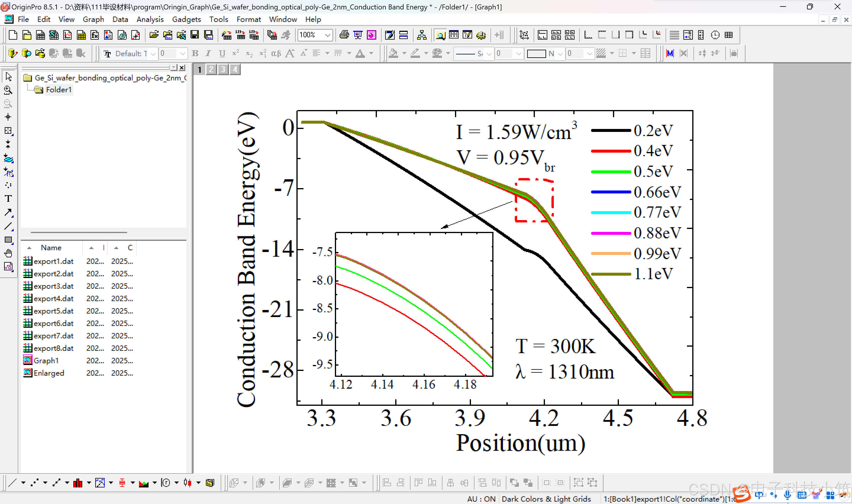The image size is (852, 504).
Task: Click the Save Project floppy icon
Action: click(195, 35)
